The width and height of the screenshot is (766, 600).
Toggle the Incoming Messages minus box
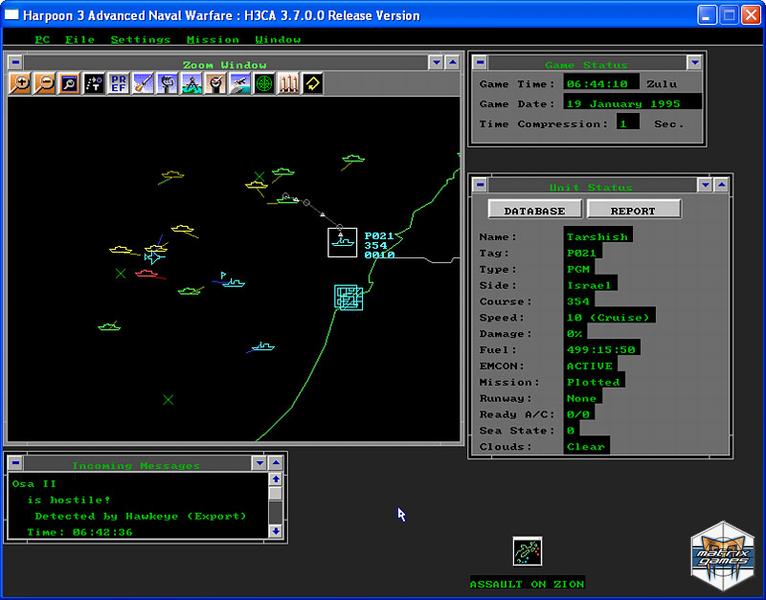click(13, 463)
